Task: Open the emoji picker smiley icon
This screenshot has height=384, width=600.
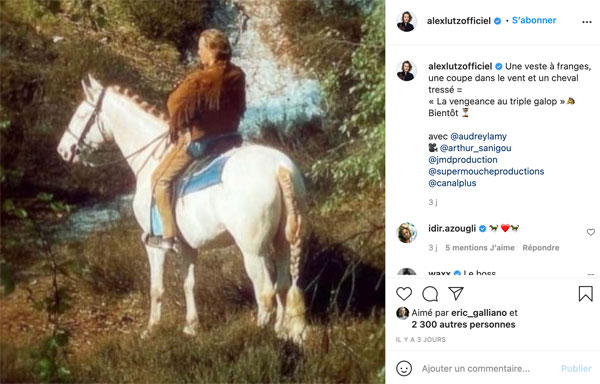Action: (404, 368)
